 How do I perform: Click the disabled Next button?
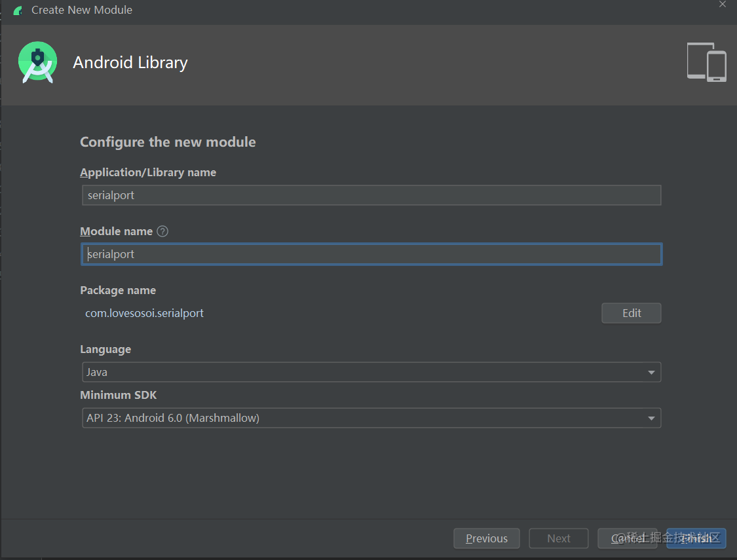pos(558,538)
